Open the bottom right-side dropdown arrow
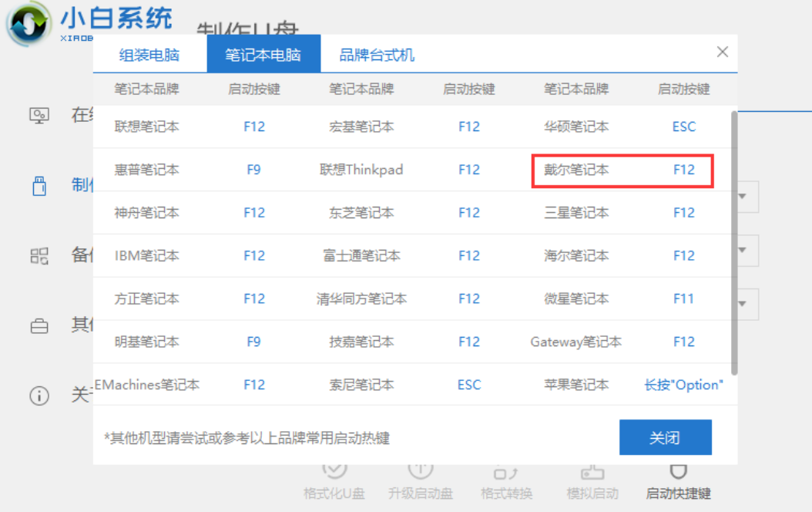This screenshot has width=812, height=512. click(x=740, y=304)
